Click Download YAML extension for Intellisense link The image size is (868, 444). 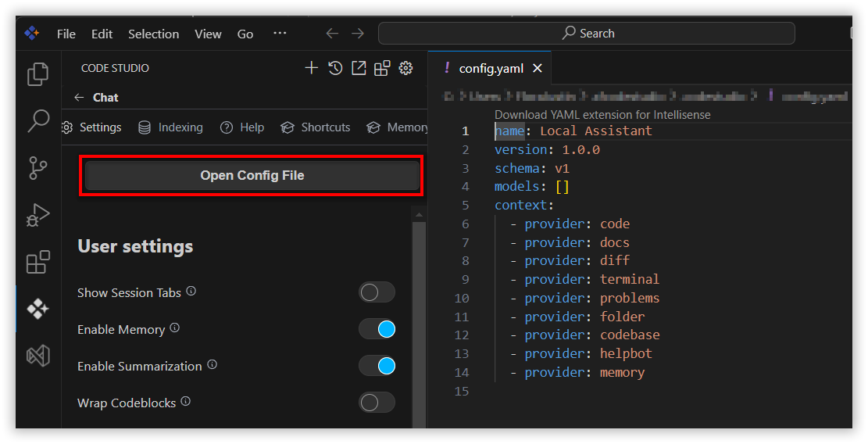602,115
